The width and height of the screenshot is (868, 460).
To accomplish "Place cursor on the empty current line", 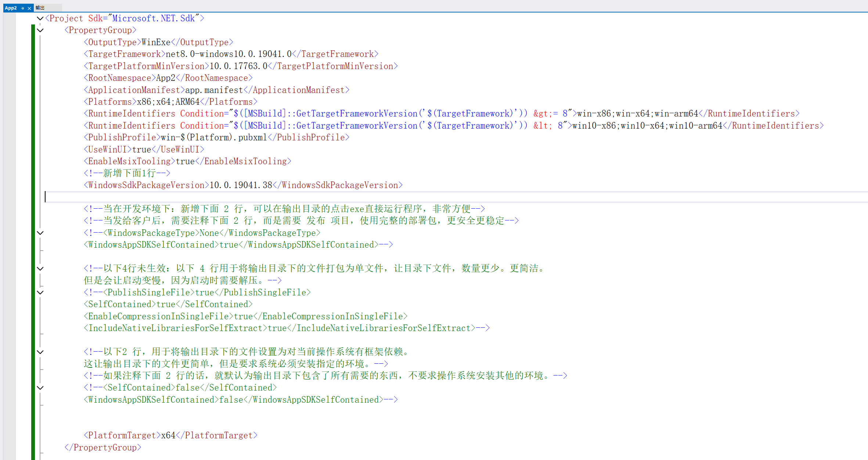I will [455, 197].
